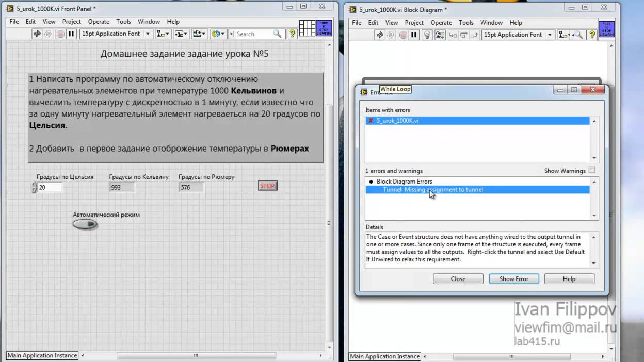Toggle the Автоматический режим switch

(85, 224)
